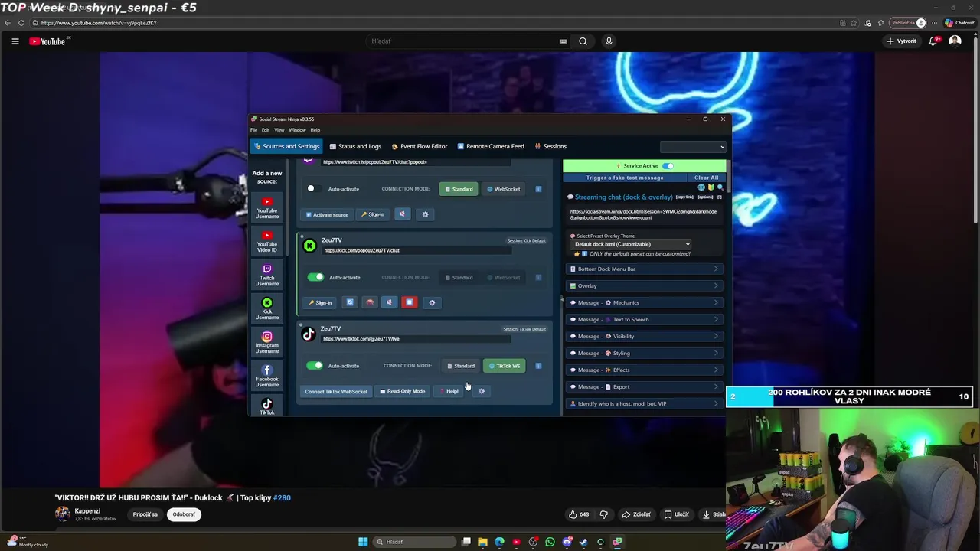Trigger a fake test message

[x=625, y=178]
